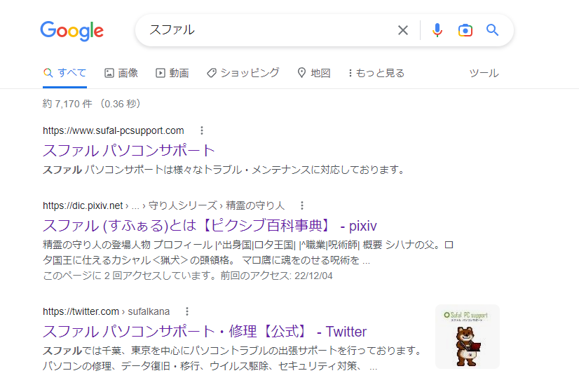Select the すべて tab
Viewport: 579px width, 392px height.
point(65,73)
